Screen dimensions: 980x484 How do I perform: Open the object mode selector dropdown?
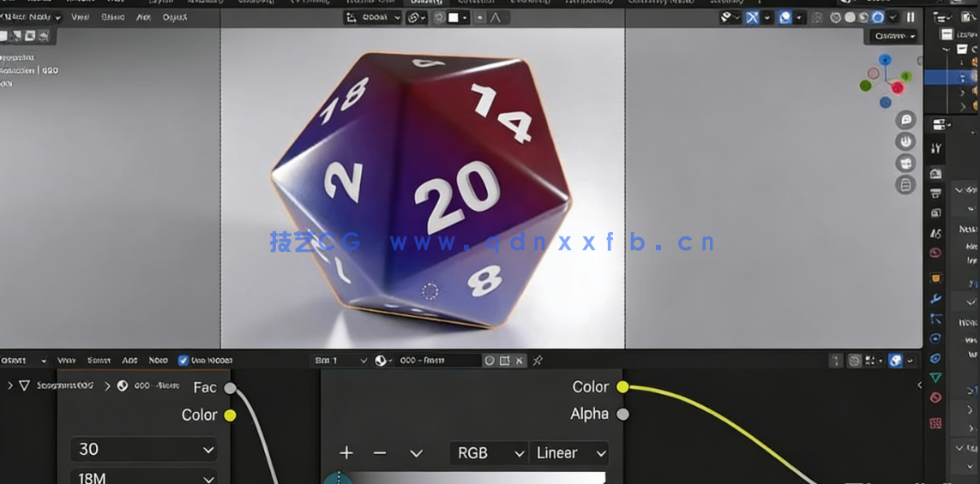point(31,17)
